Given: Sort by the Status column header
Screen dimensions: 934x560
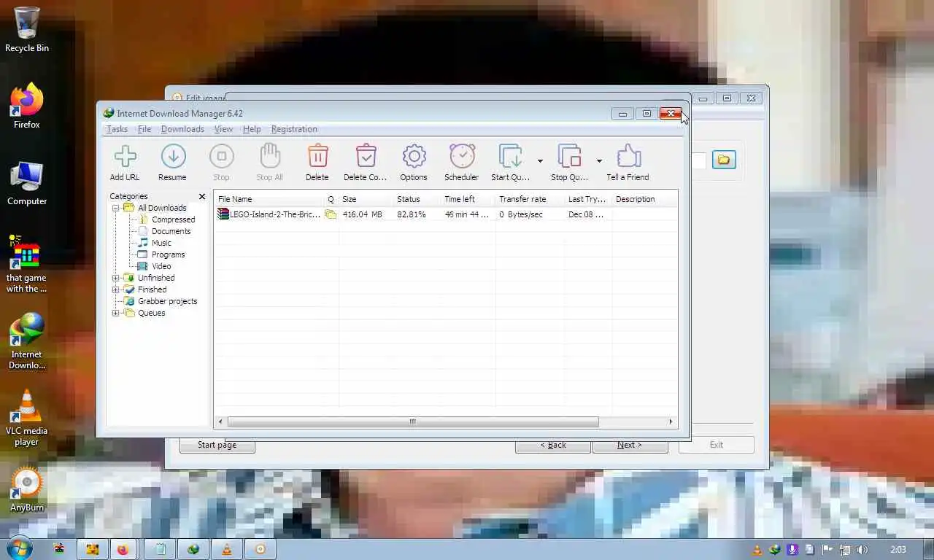Looking at the screenshot, I should coord(417,199).
